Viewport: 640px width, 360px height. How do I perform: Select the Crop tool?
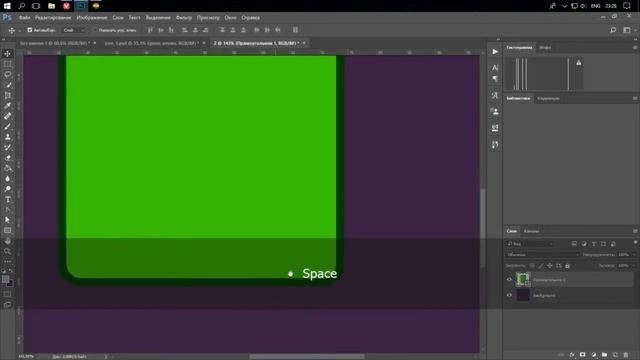pyautogui.click(x=7, y=95)
